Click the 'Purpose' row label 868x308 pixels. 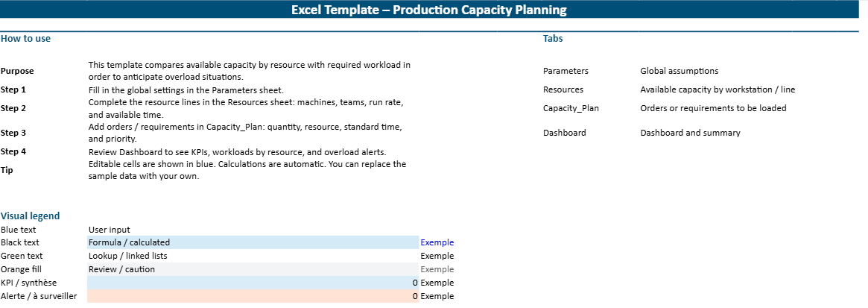pos(18,71)
